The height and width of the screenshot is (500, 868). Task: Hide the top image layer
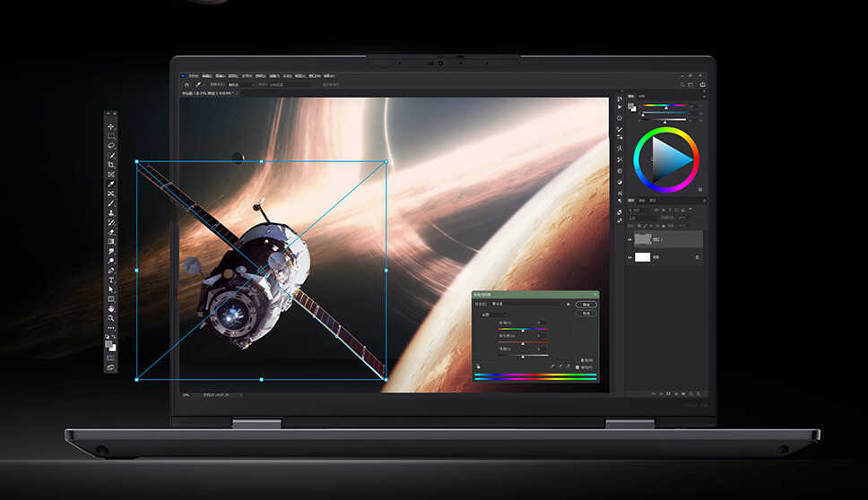click(x=629, y=239)
